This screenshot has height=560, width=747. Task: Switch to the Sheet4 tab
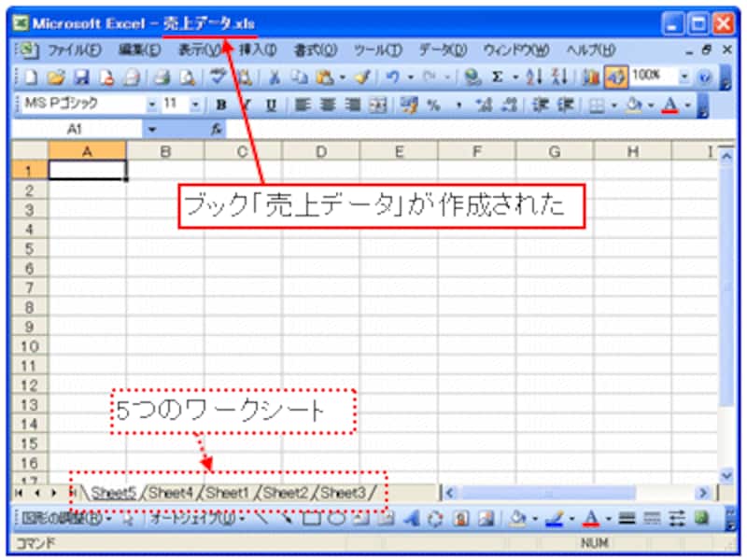pyautogui.click(x=172, y=493)
